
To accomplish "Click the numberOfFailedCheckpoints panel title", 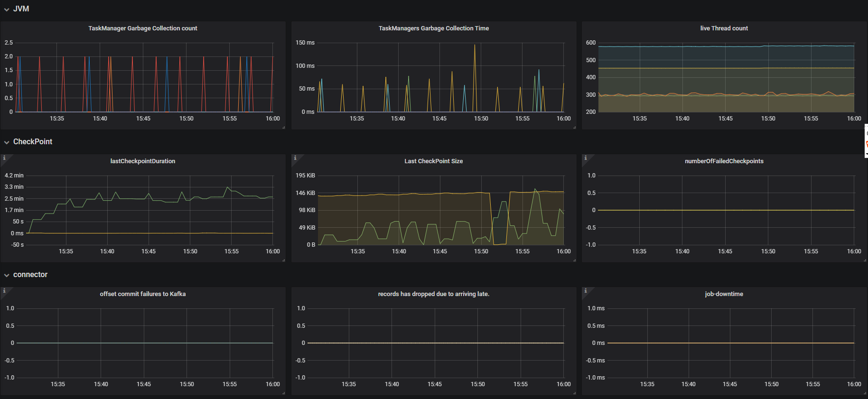I will [724, 161].
